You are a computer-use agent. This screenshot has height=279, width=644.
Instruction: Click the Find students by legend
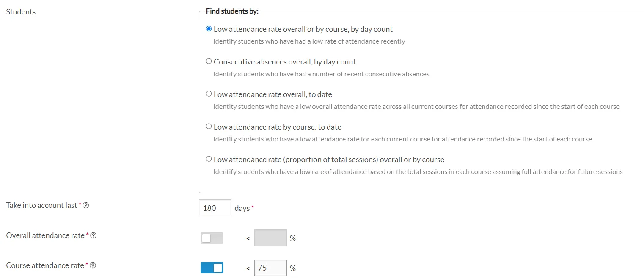pos(232,11)
